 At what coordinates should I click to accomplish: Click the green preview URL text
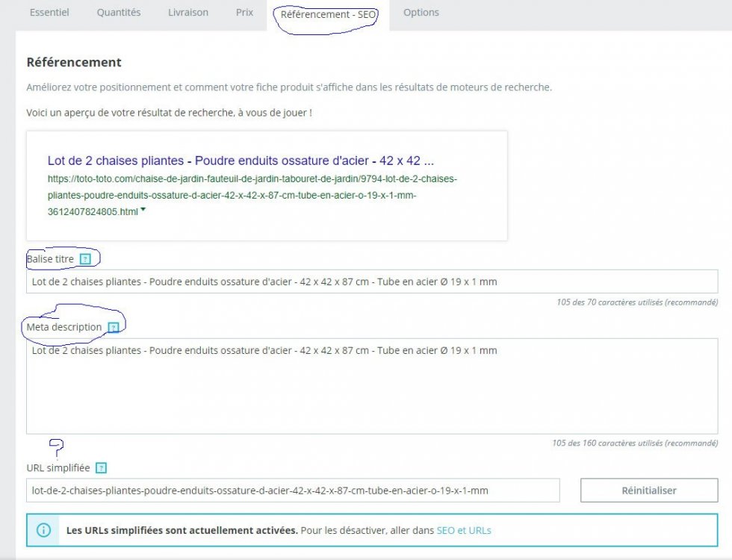point(252,195)
